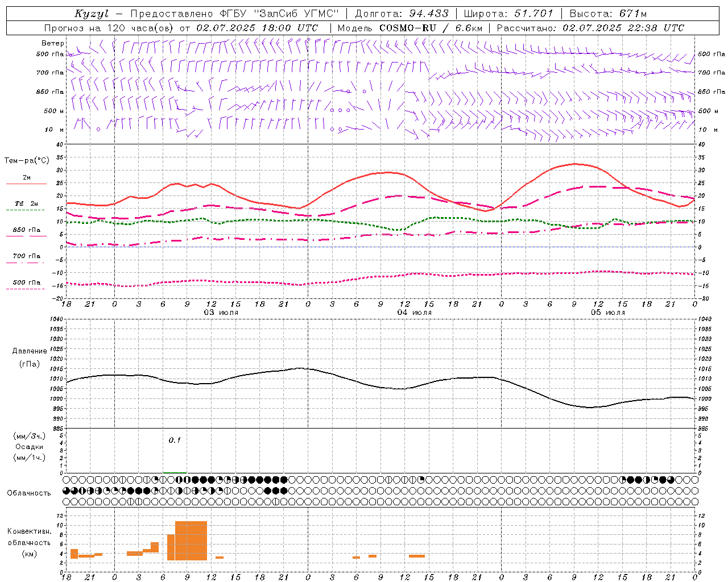Click the 'Рассчитано: 02.07.2025 22:38 UTC' text

pyautogui.click(x=590, y=28)
